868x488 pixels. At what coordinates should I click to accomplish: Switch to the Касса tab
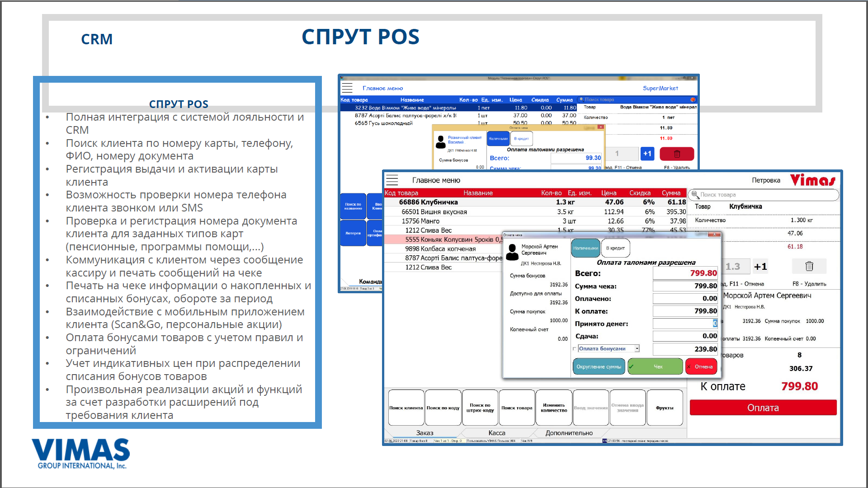(496, 433)
